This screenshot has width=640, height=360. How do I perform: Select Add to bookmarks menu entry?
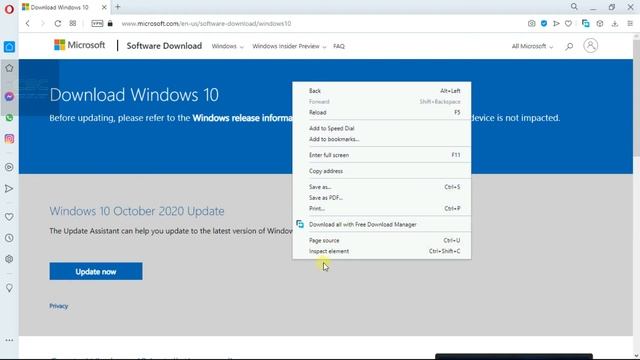click(382, 140)
